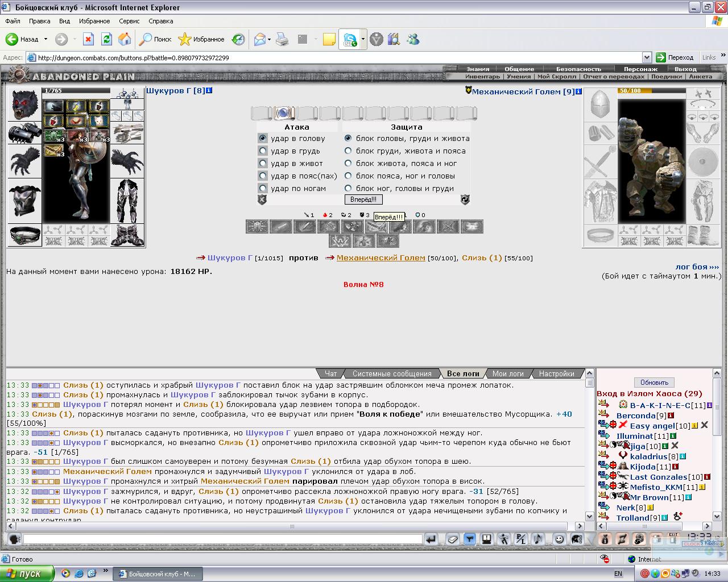728x582 pixels.
Task: Click the IE Refresh toolbar icon
Action: [106, 39]
